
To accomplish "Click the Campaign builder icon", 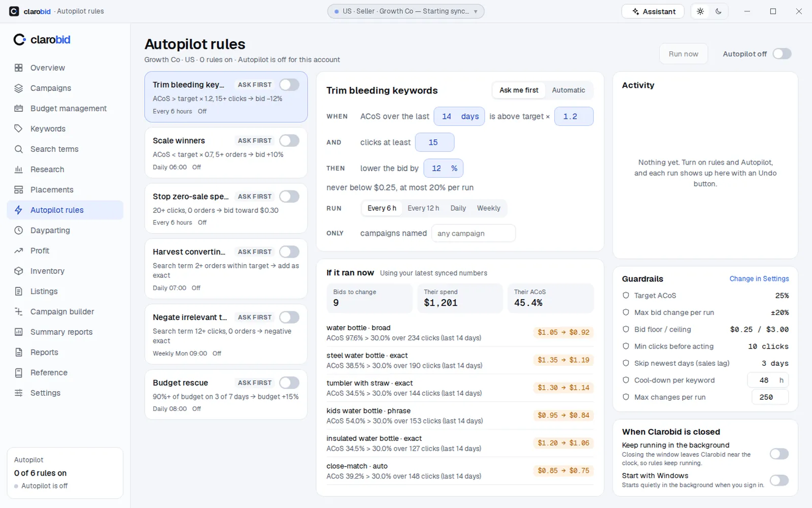I will 19,311.
